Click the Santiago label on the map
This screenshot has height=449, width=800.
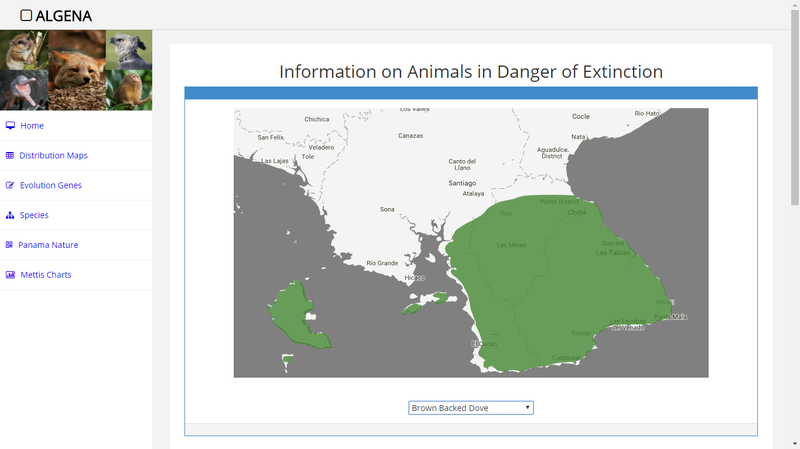point(462,183)
